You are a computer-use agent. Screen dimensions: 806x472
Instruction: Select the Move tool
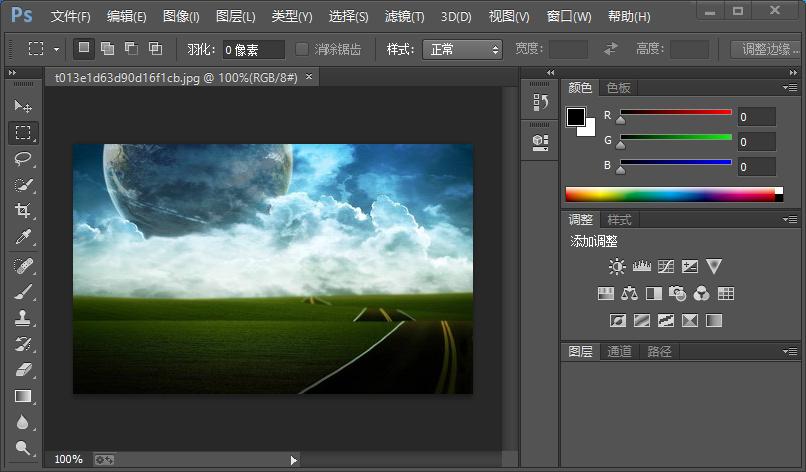(x=23, y=106)
